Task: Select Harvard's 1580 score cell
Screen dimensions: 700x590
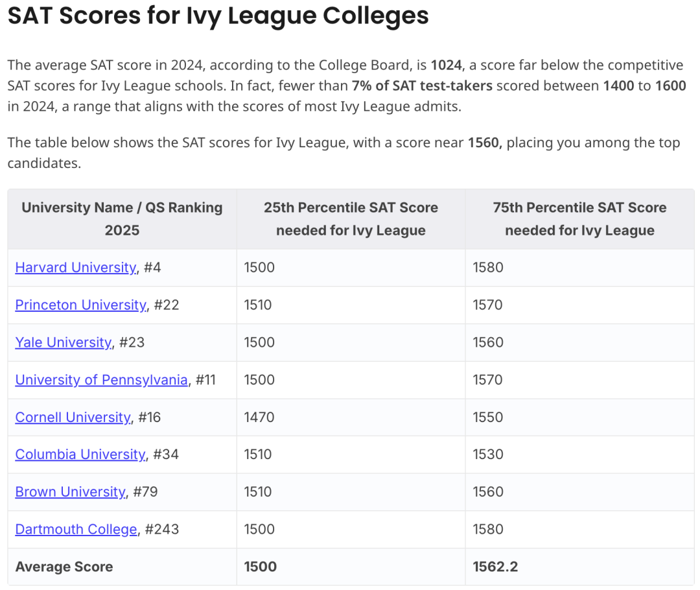Action: [x=579, y=268]
